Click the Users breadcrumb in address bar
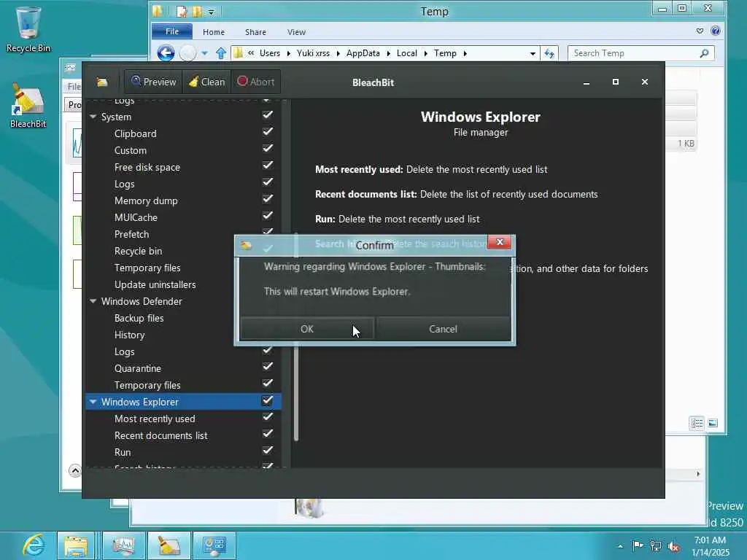747x560 pixels. click(x=270, y=53)
